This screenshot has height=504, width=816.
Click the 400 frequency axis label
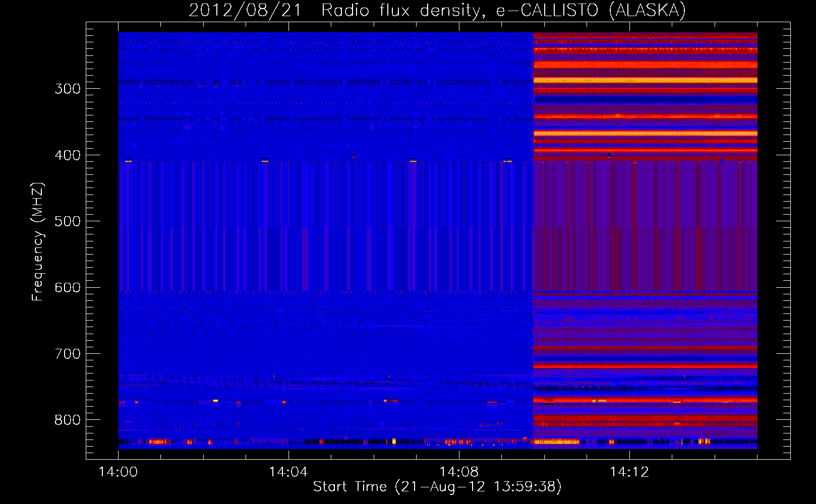[68, 155]
